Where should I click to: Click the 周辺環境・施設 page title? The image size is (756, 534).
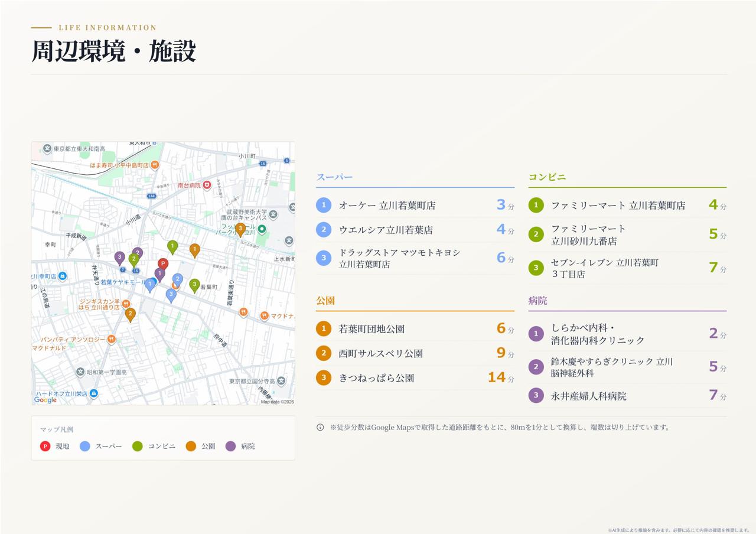[x=113, y=51]
